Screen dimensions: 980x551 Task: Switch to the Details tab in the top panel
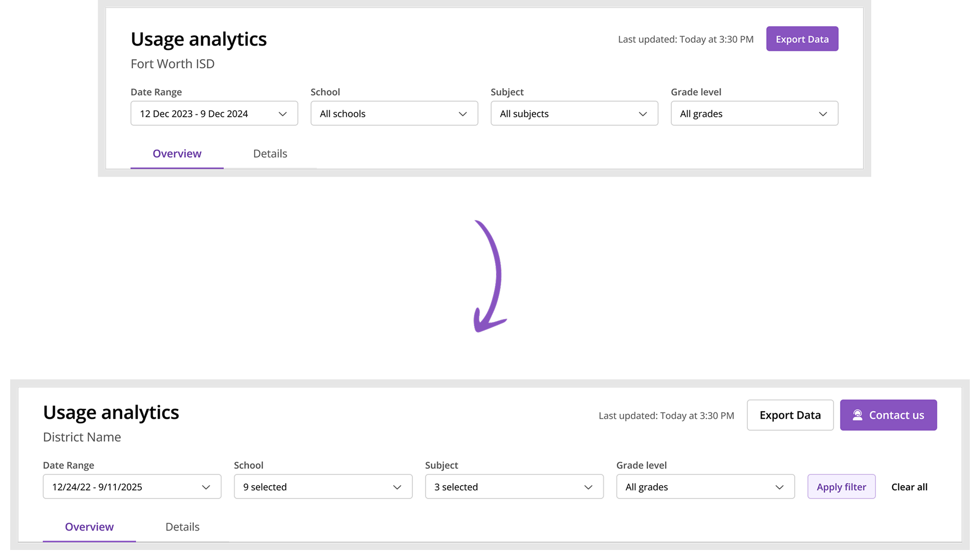click(x=269, y=153)
